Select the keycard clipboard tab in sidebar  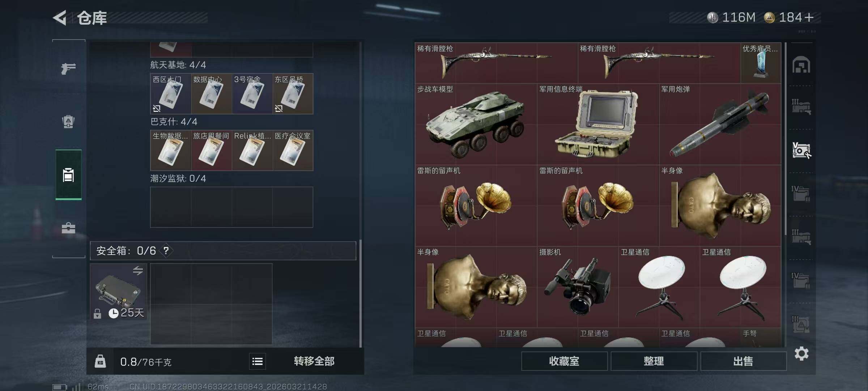[68, 175]
